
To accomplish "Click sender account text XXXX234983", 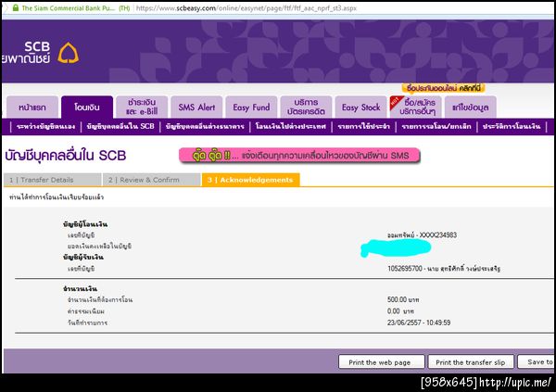I will (438, 235).
